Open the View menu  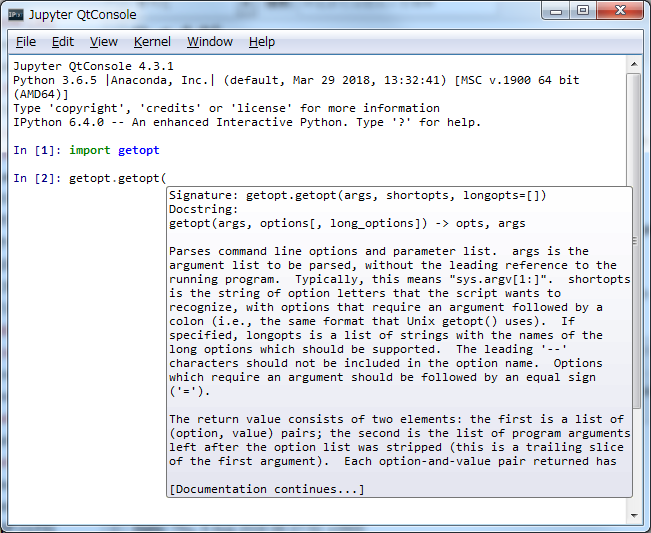[104, 42]
